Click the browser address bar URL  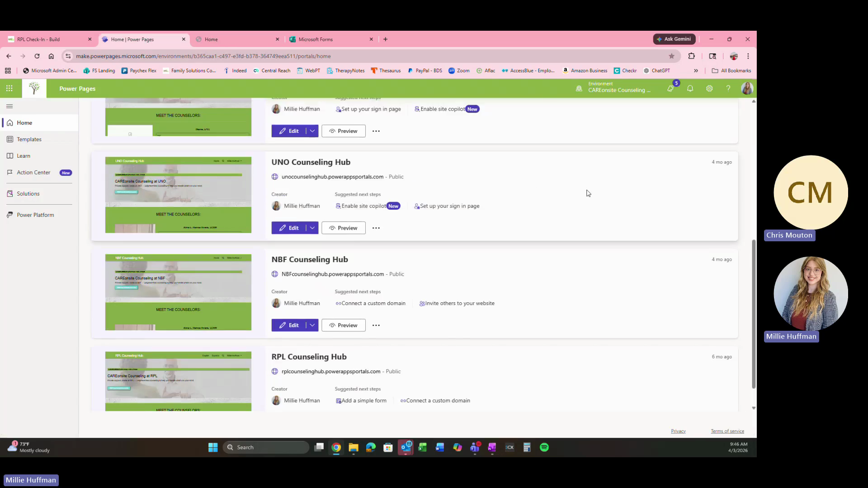(x=203, y=56)
